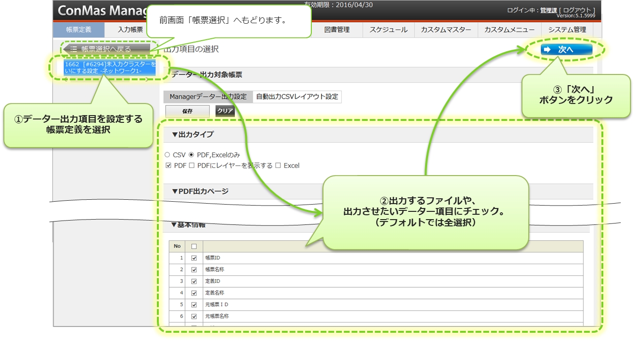Uncheck the 定義名称 row checkbox
Image resolution: width=644 pixels, height=341 pixels.
tap(194, 293)
